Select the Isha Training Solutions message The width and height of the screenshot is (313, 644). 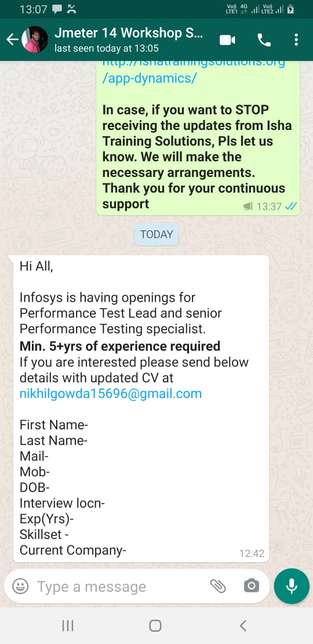[198, 137]
